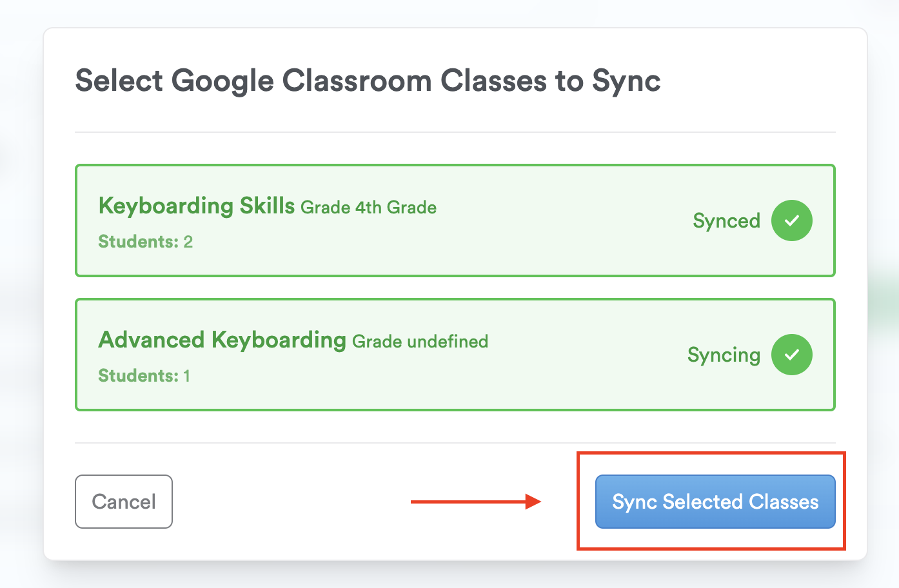Click the final word "Sync" in heading
The height and width of the screenshot is (588, 899).
(626, 81)
